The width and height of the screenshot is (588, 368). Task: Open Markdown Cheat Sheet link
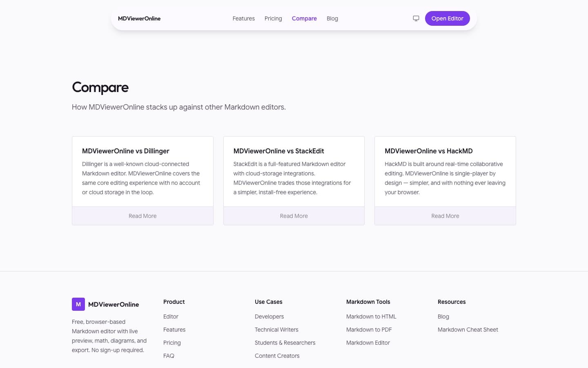(468, 330)
